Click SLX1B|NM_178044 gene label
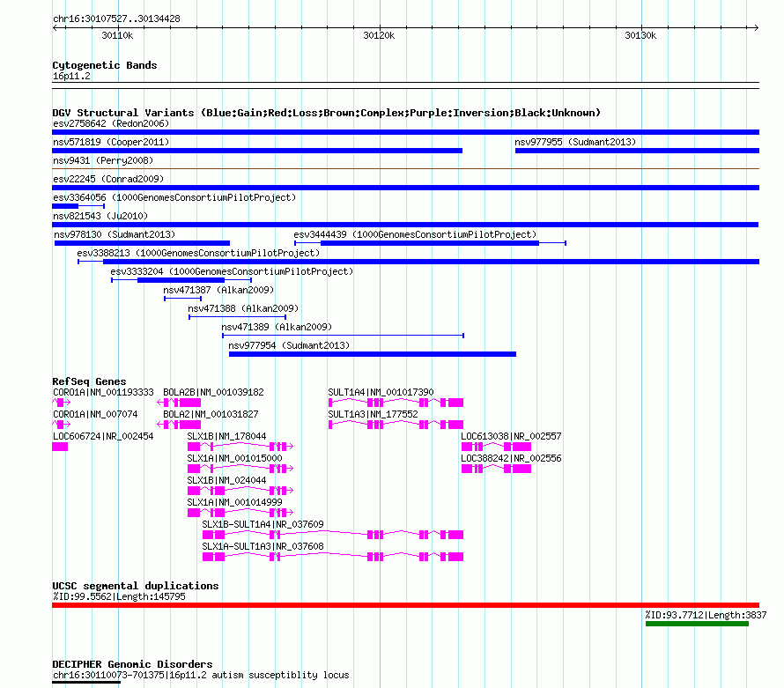784x688 pixels. 226,437
